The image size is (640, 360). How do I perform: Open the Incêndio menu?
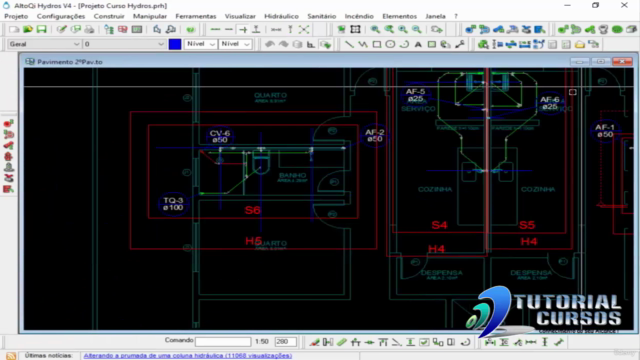pos(359,16)
